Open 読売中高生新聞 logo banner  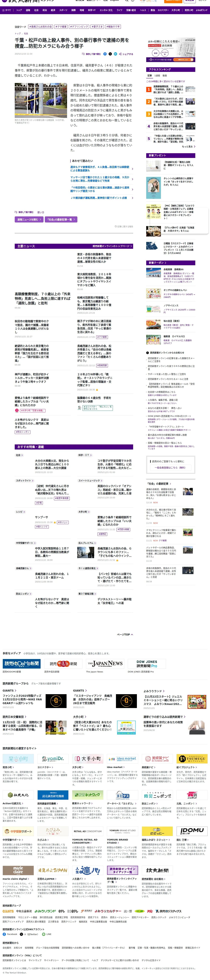[63, 664]
